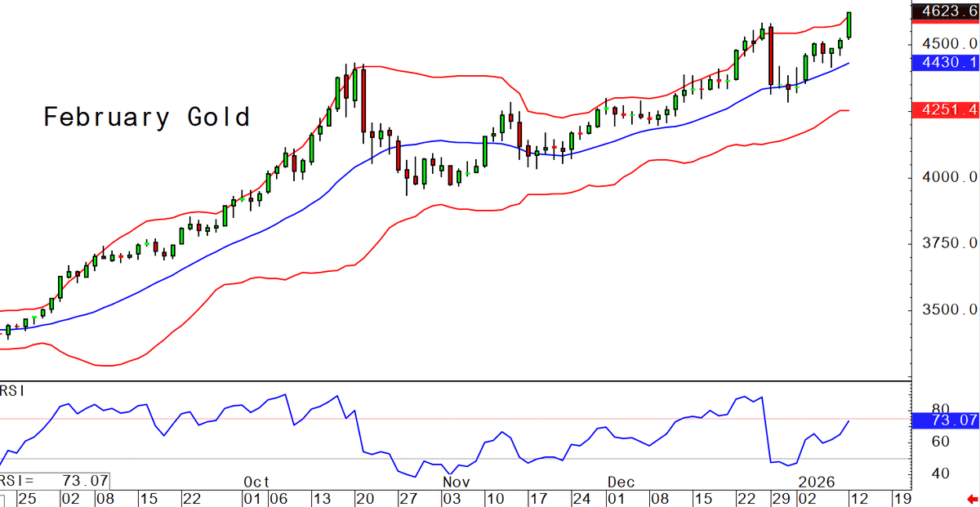Click the RSI value label 73.07 on right axis

coord(946,421)
